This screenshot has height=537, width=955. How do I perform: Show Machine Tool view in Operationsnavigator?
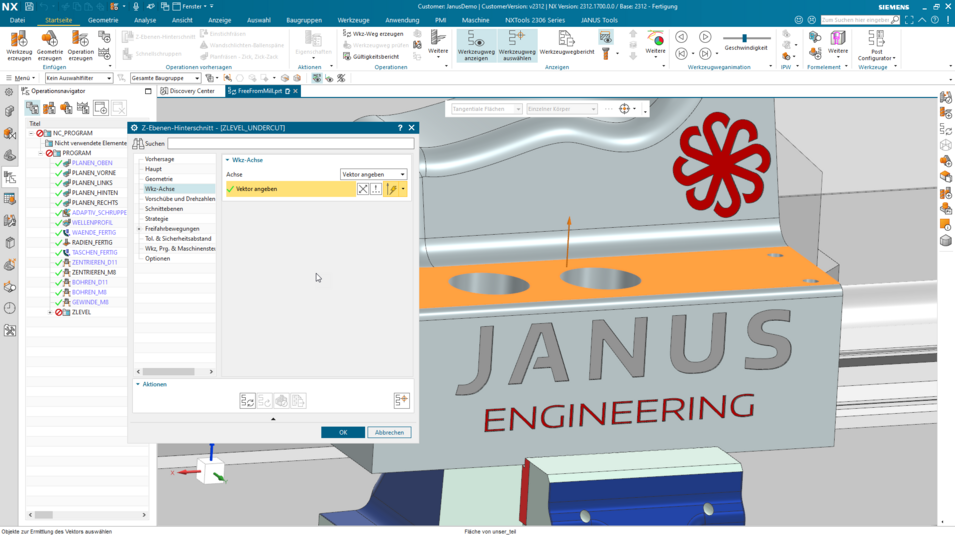coord(49,108)
